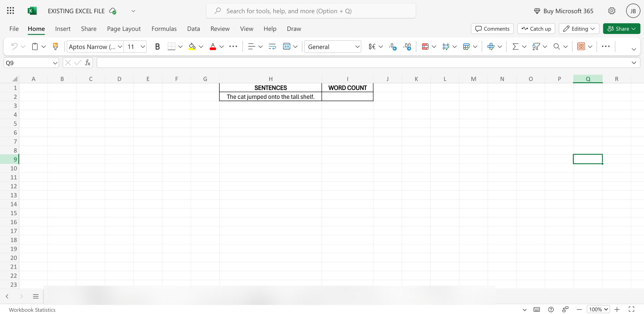Apply red font color
Viewport: 644px width, 314px height.
click(x=213, y=47)
